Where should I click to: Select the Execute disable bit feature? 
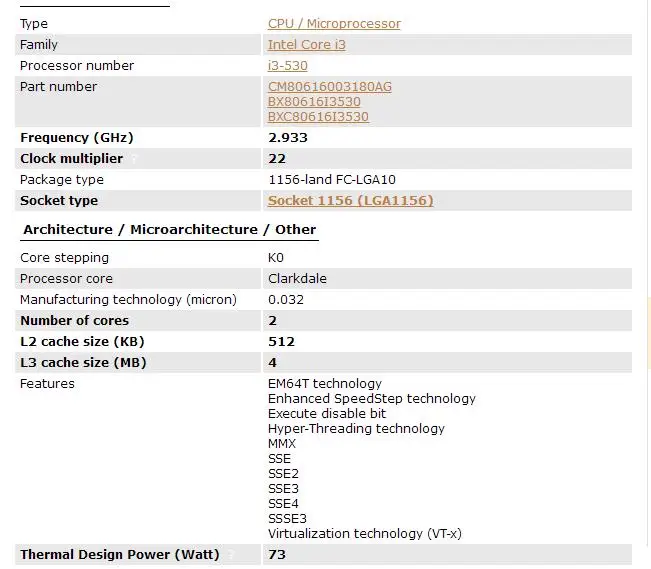[327, 413]
